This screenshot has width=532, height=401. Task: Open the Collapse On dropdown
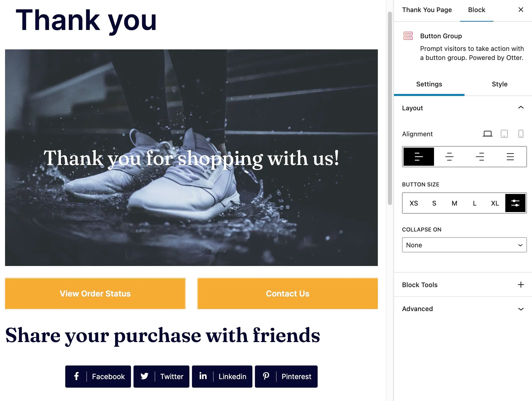point(463,245)
